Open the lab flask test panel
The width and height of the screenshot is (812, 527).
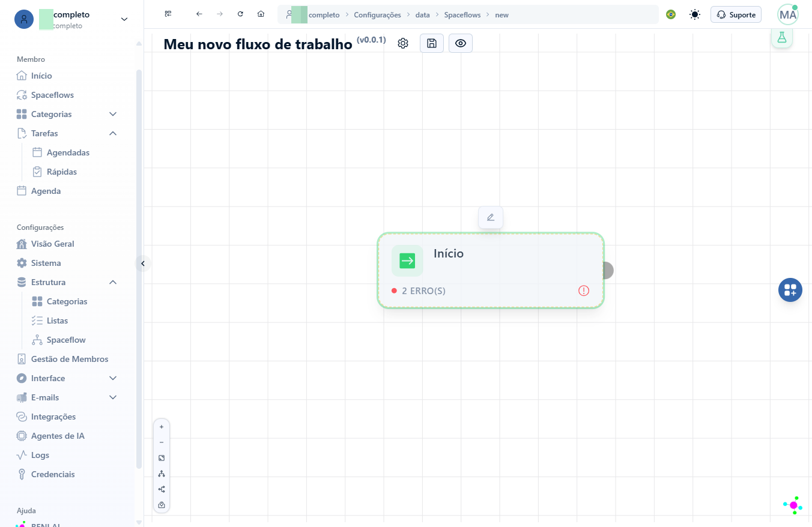782,37
